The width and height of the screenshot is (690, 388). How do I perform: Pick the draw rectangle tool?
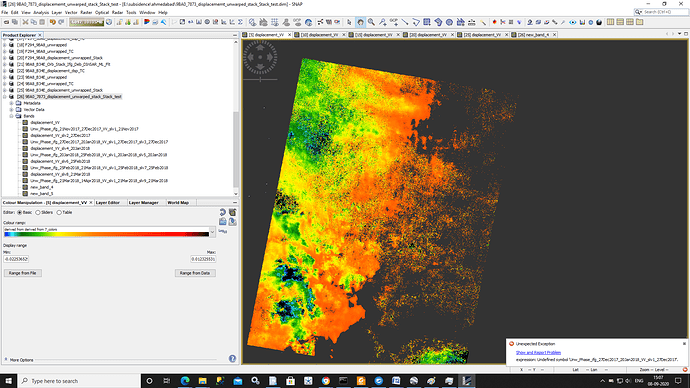click(x=427, y=22)
